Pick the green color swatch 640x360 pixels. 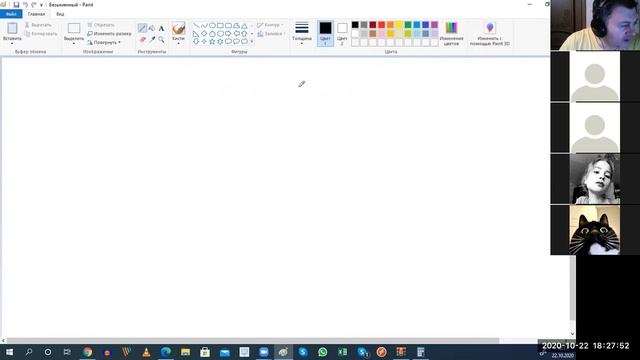click(408, 25)
